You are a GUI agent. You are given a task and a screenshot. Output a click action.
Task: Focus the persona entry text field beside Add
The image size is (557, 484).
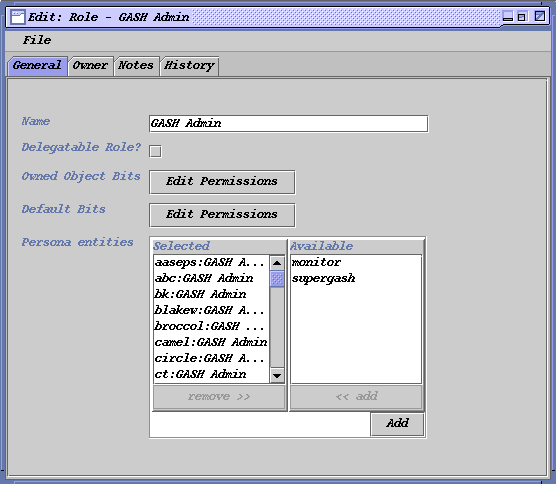(260, 424)
